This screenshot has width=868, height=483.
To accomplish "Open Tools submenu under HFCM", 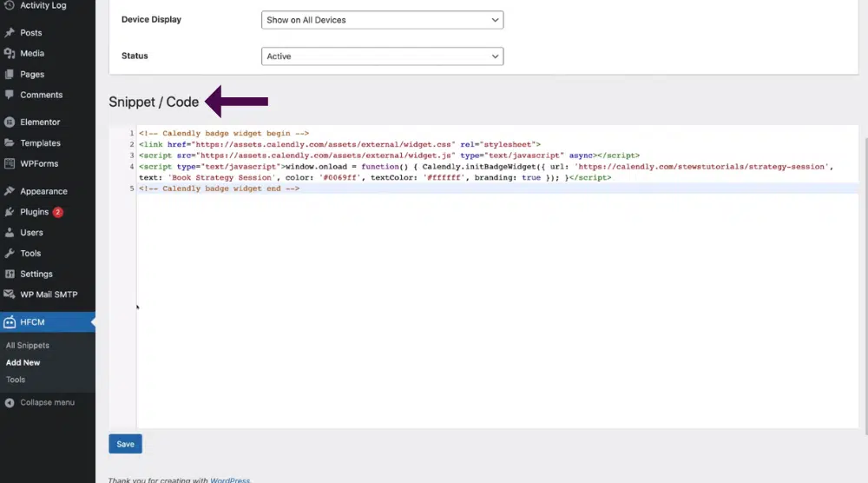I will (16, 380).
